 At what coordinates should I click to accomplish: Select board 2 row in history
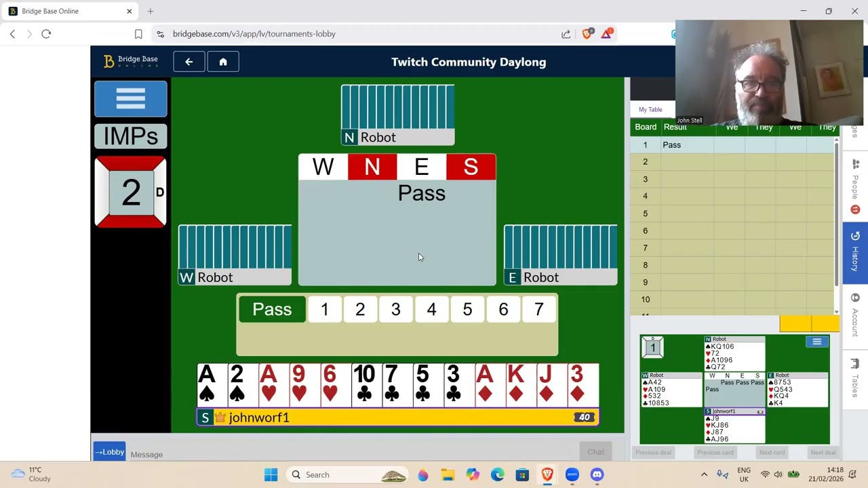coord(732,162)
